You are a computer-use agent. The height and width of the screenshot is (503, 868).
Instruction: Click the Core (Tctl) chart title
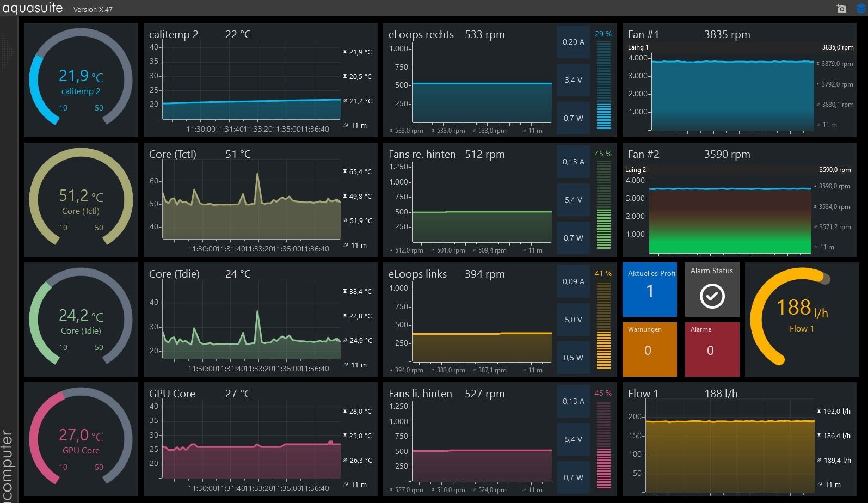pyautogui.click(x=173, y=154)
